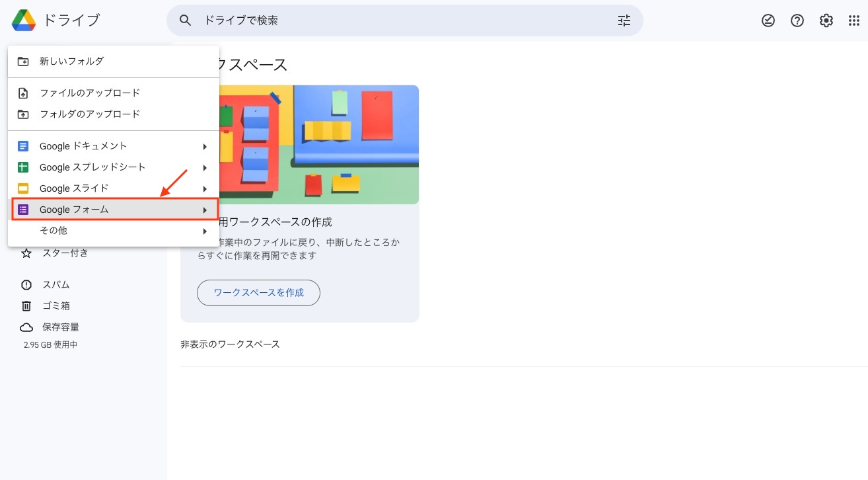The width and height of the screenshot is (868, 480).
Task: Click 非表示のワークスペース heading
Action: pos(230,344)
